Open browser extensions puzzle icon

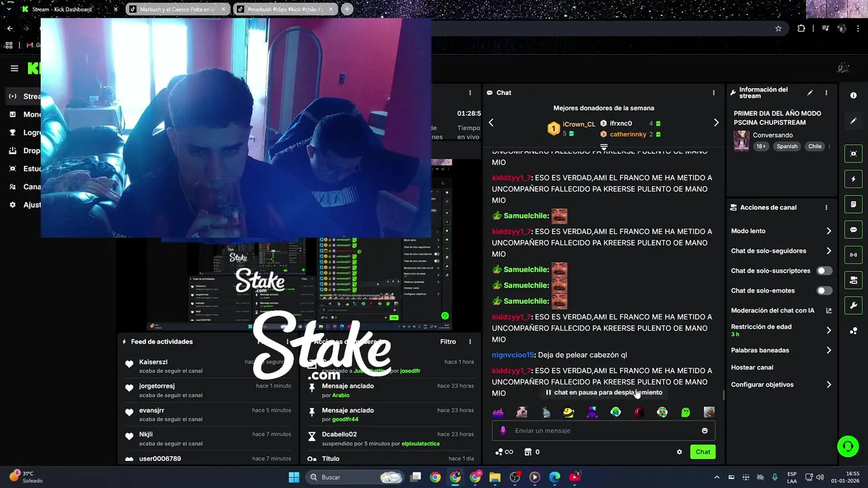tap(802, 28)
